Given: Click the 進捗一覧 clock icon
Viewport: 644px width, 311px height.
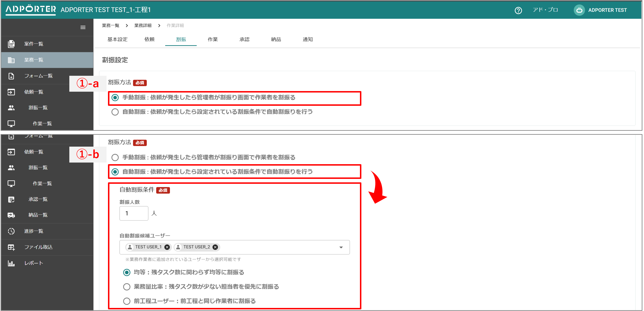Looking at the screenshot, I should [11, 231].
